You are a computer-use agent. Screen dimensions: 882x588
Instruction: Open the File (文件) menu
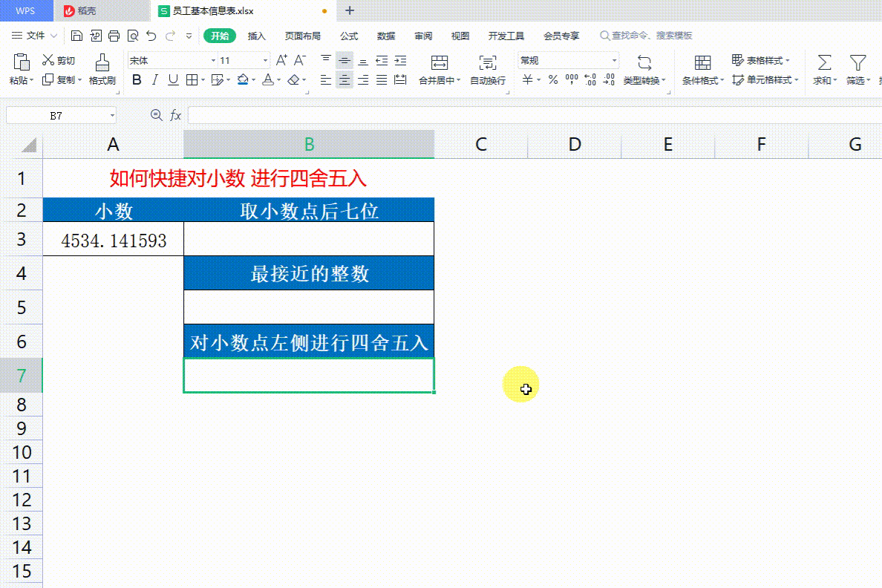34,36
